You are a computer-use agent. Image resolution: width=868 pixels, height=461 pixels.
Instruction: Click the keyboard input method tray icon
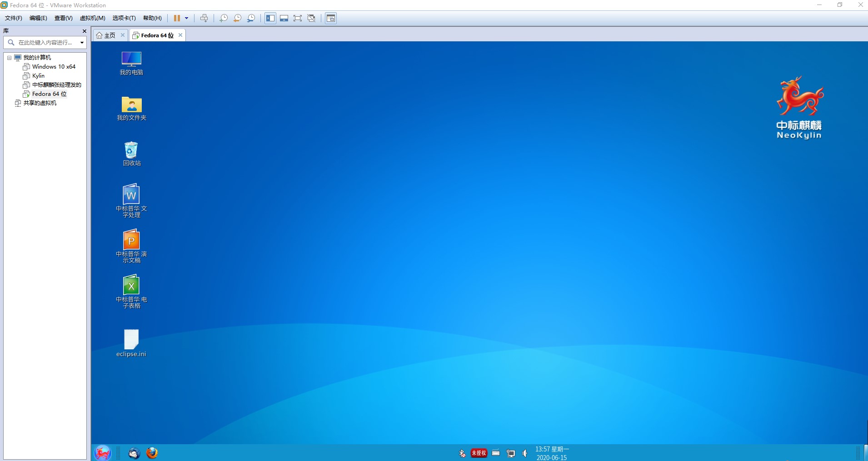[496, 453]
